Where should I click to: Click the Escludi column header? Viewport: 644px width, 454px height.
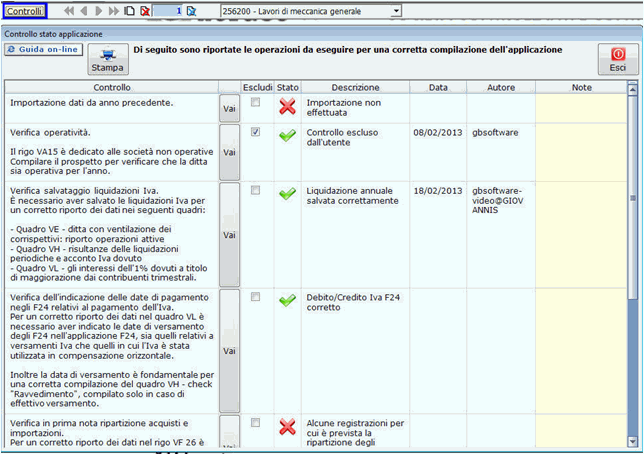(x=258, y=88)
